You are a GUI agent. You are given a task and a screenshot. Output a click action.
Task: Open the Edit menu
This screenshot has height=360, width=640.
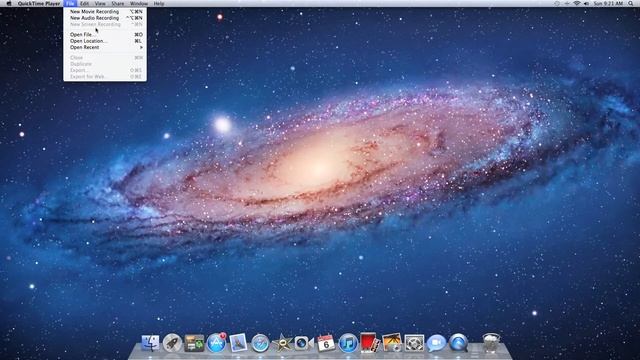pos(84,3)
